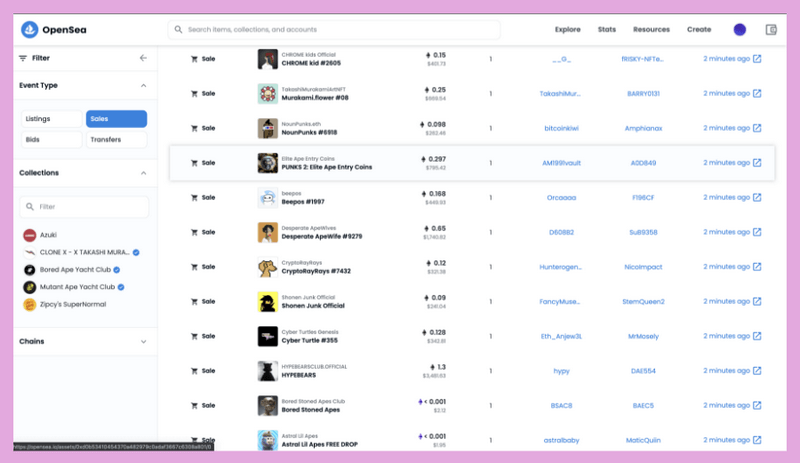This screenshot has width=800, height=463.
Task: Open external link for Desperate ApeWife #9279 sale
Action: 757,232
